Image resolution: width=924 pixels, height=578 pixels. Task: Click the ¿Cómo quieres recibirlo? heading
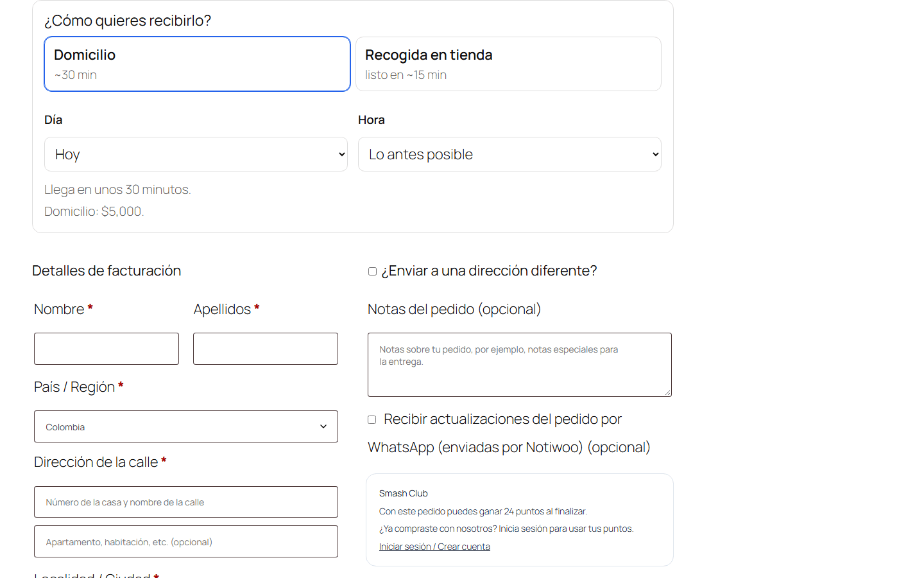click(128, 21)
